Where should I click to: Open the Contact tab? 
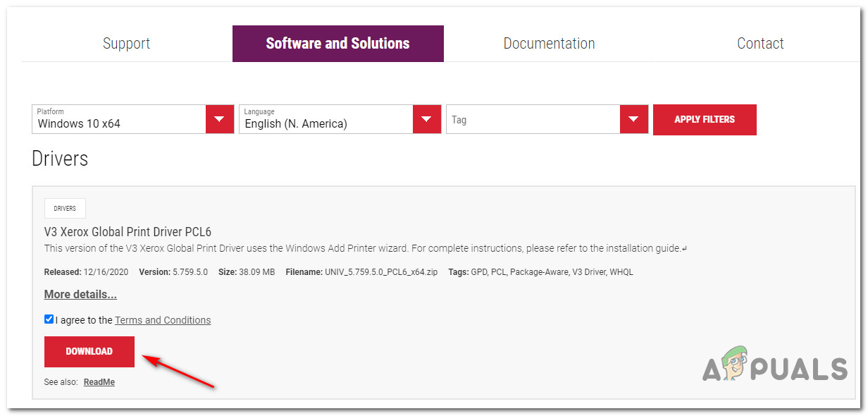click(760, 44)
